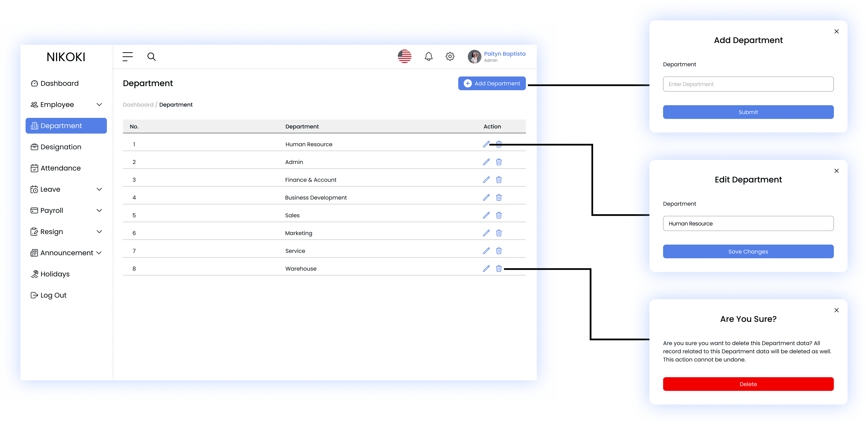This screenshot has width=868, height=425.
Task: Delete the Sales department row
Action: click(499, 215)
